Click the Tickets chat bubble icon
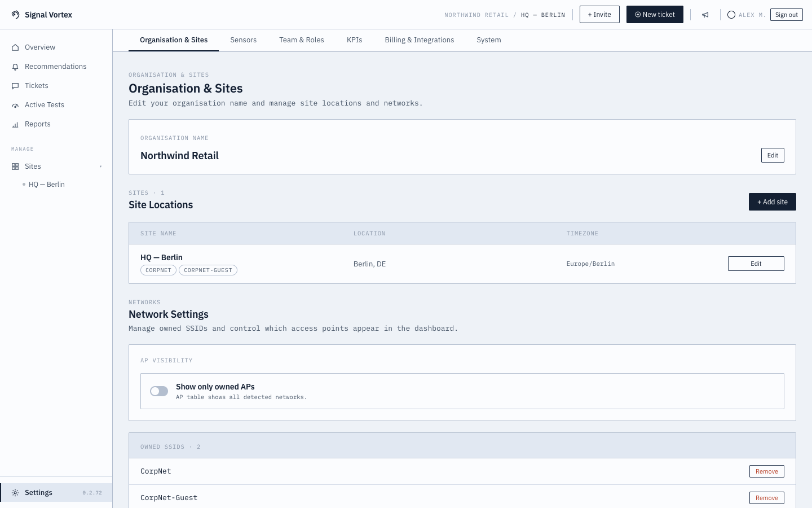The image size is (812, 508). coord(15,86)
